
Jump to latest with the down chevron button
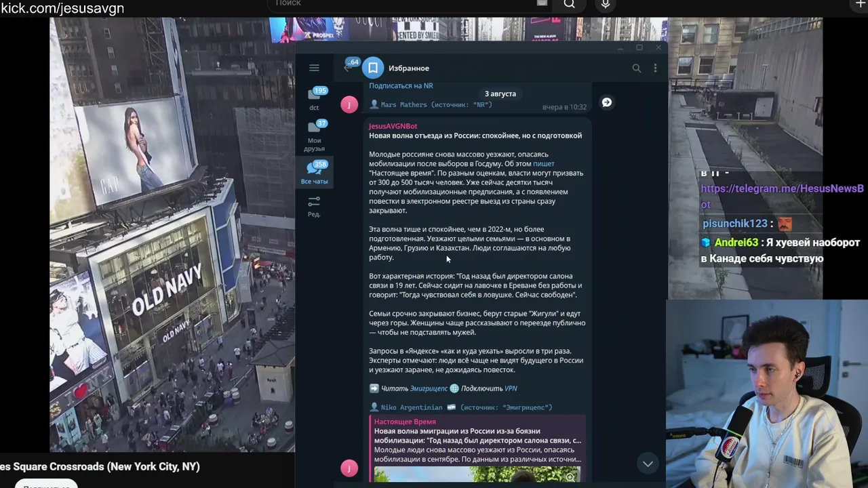coord(648,464)
